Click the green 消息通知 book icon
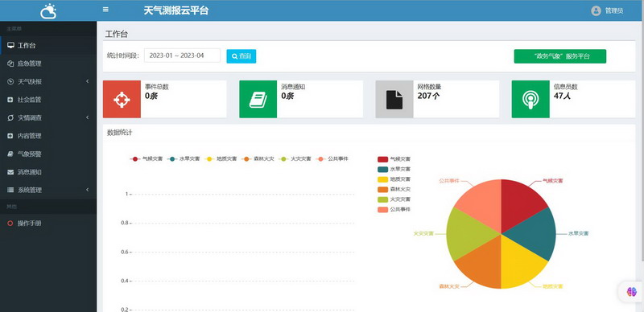 [258, 100]
